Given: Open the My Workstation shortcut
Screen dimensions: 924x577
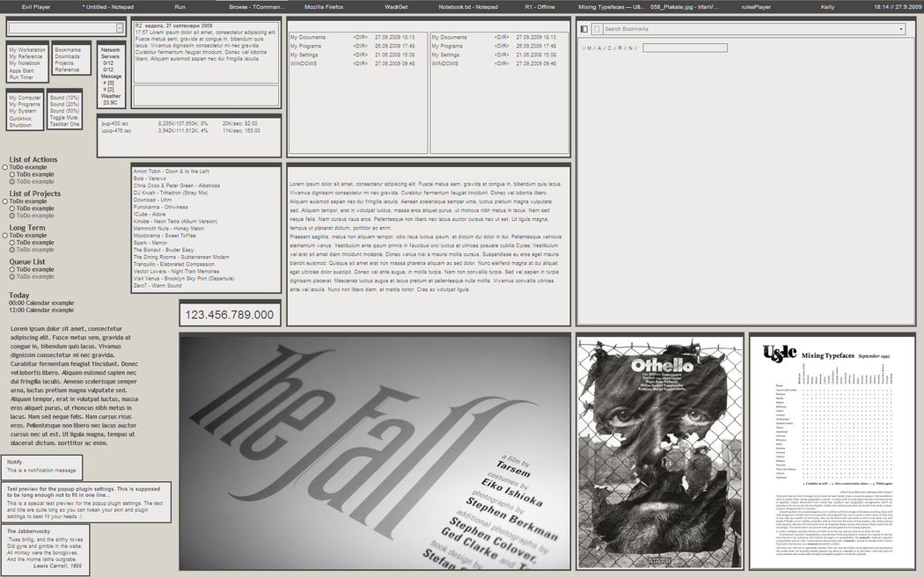Looking at the screenshot, I should tap(27, 50).
